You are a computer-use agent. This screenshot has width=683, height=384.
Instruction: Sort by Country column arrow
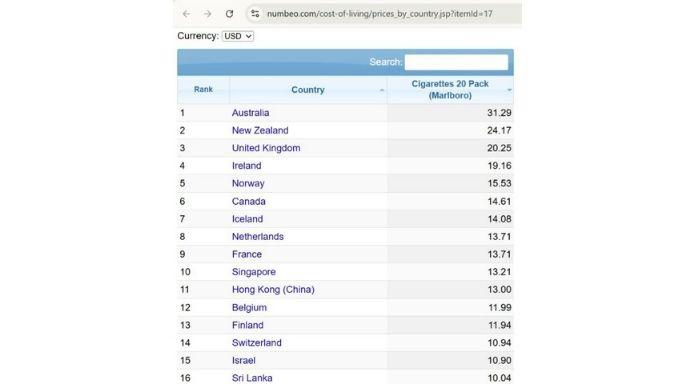click(382, 90)
